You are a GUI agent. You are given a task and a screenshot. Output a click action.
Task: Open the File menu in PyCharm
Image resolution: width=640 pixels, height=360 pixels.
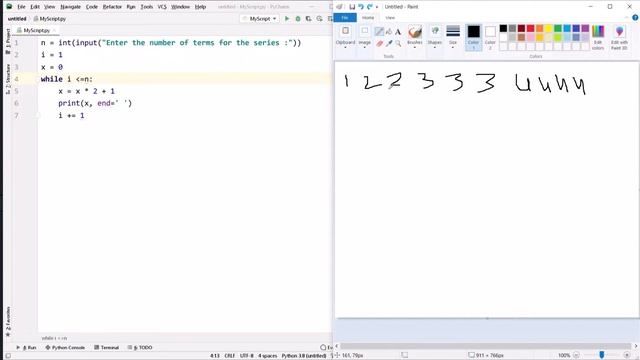(21, 7)
